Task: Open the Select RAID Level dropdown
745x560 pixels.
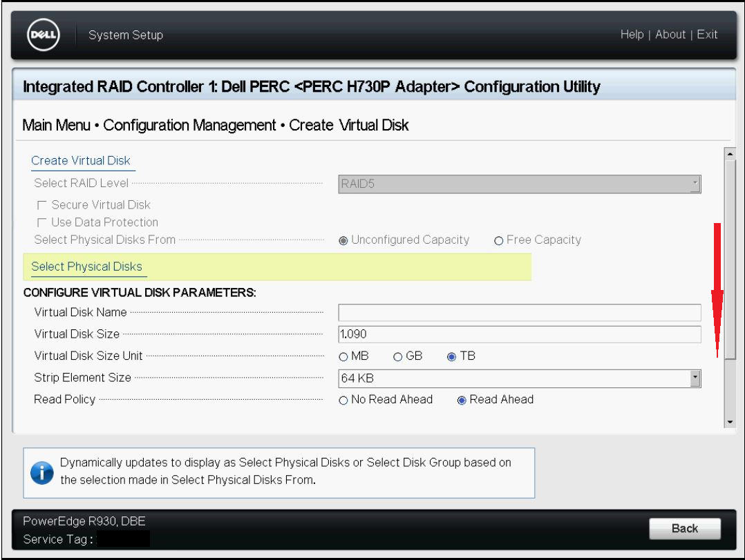Action: click(x=519, y=184)
